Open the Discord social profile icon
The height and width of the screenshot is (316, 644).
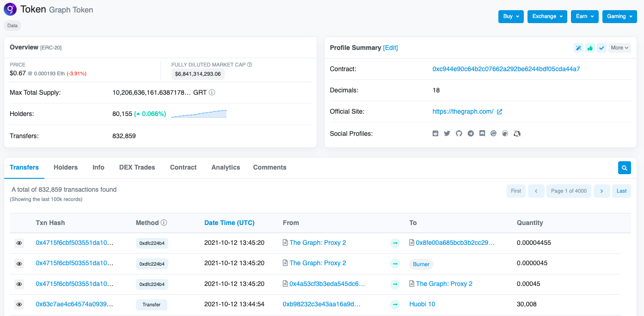coord(482,134)
